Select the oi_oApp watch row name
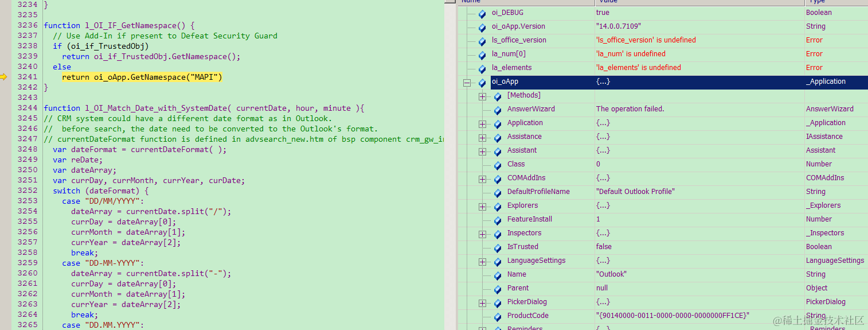The width and height of the screenshot is (868, 330). tap(505, 81)
